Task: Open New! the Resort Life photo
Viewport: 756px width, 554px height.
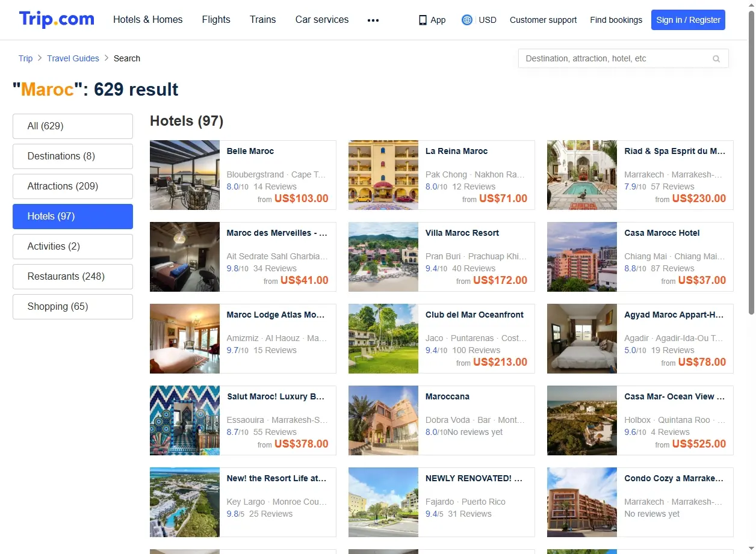Action: pos(185,502)
